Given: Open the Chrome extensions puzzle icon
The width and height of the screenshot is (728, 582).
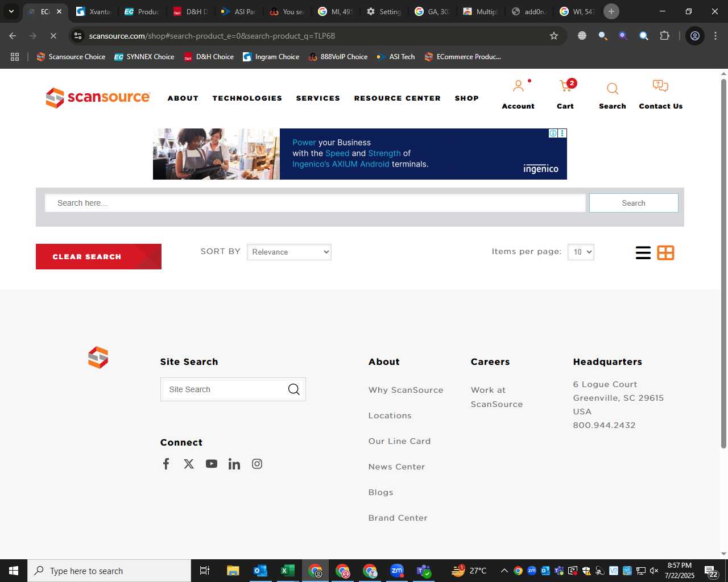Looking at the screenshot, I should (x=664, y=36).
